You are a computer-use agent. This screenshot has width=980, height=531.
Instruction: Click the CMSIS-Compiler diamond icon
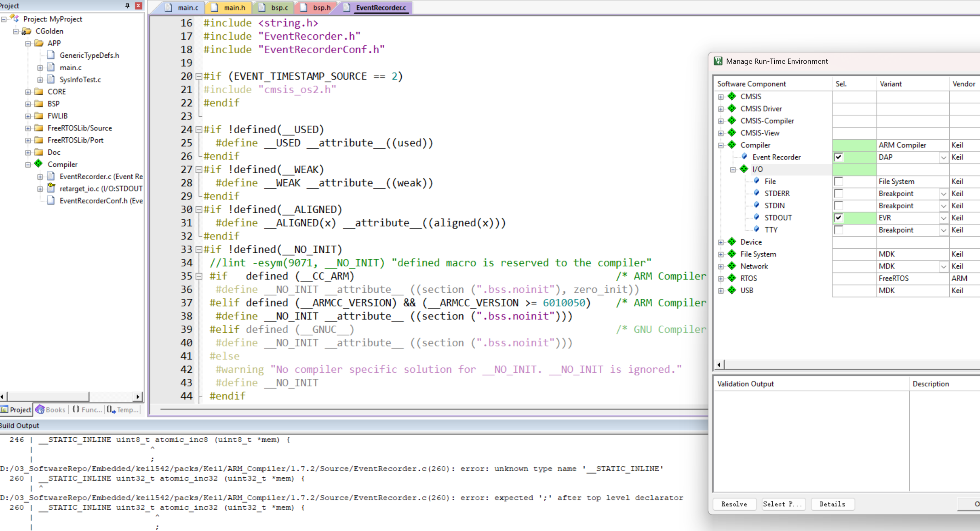pos(732,120)
